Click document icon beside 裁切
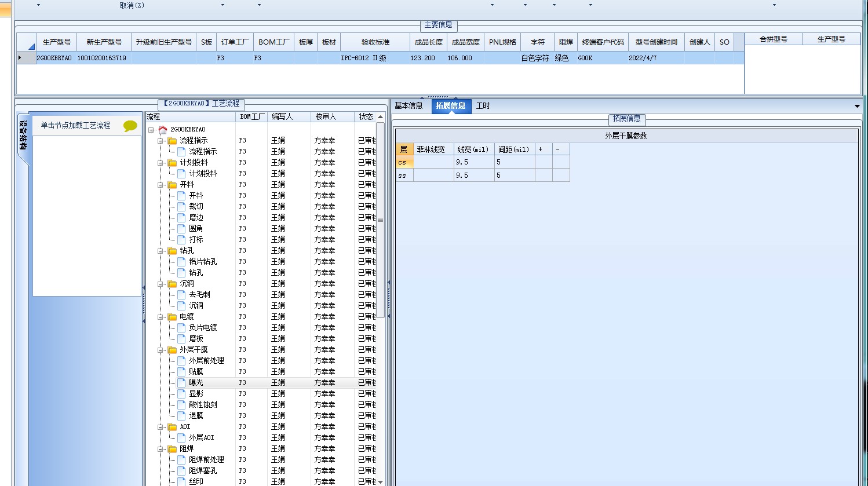 click(x=181, y=206)
